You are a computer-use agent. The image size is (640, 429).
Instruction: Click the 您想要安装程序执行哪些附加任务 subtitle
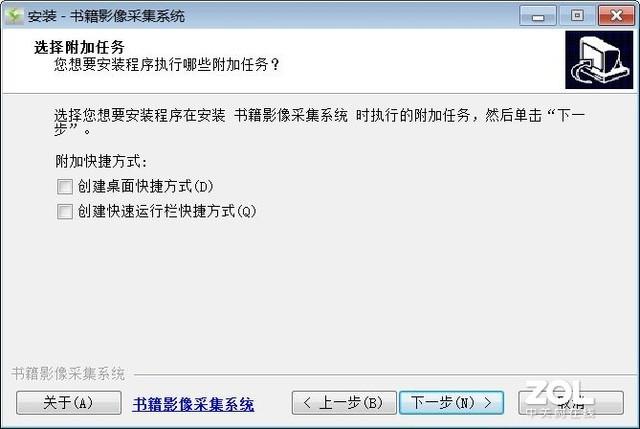pyautogui.click(x=167, y=64)
